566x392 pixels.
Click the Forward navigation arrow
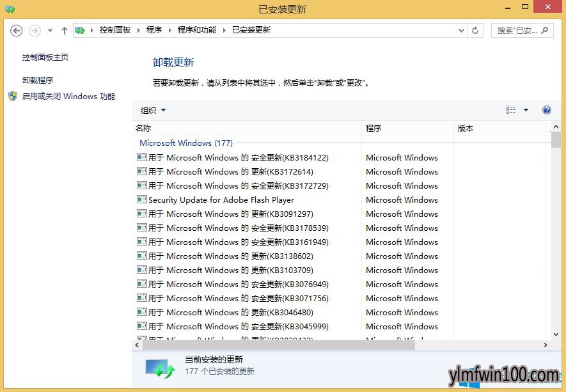(35, 31)
